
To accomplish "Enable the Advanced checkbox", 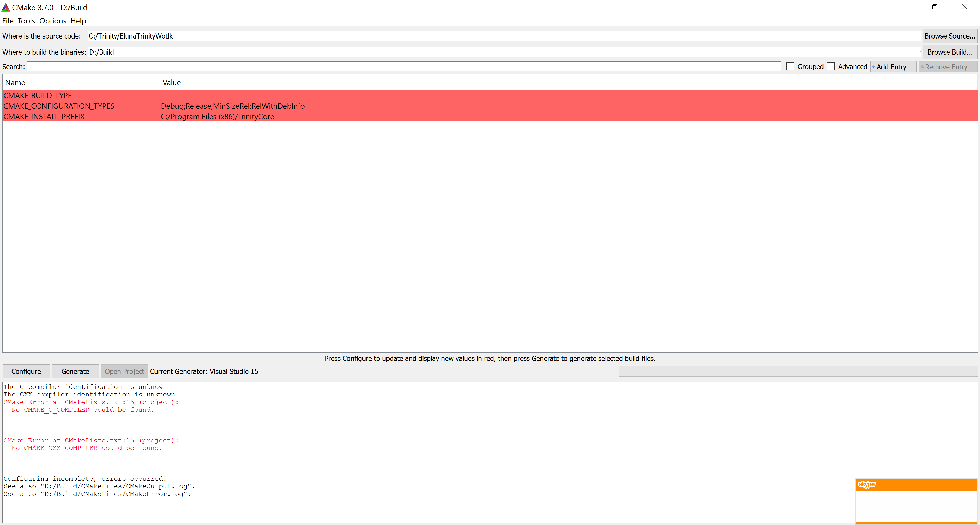I will pyautogui.click(x=831, y=67).
